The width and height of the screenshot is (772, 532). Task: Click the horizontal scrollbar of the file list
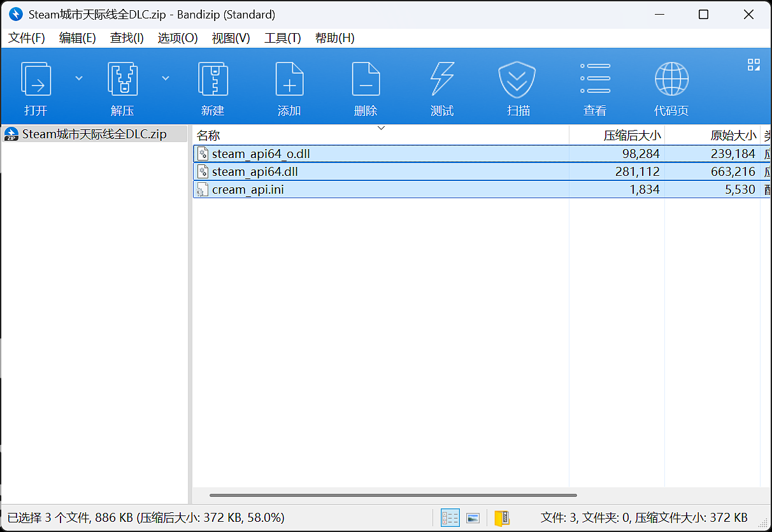tap(393, 495)
